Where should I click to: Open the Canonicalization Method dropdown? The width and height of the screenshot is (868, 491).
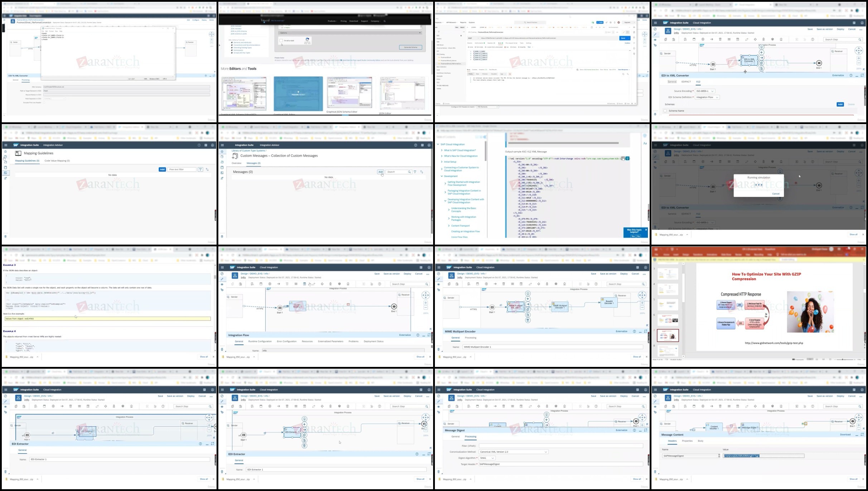(x=513, y=452)
